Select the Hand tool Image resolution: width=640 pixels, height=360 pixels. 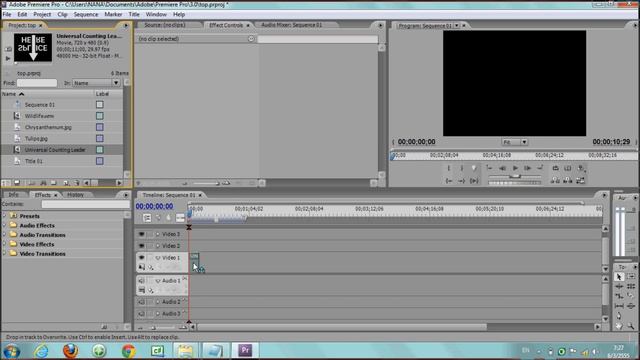point(619,326)
